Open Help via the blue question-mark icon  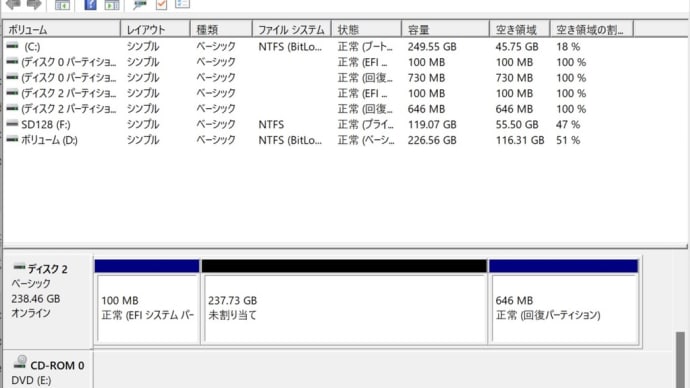[x=90, y=4]
